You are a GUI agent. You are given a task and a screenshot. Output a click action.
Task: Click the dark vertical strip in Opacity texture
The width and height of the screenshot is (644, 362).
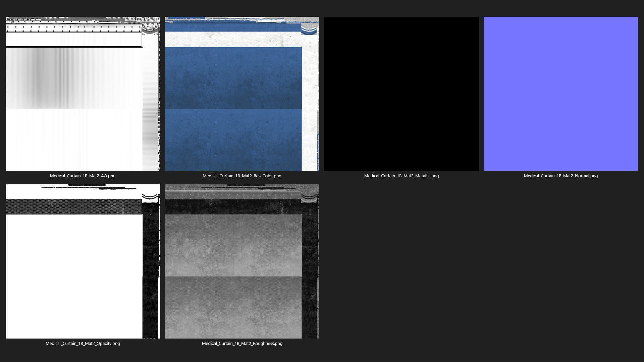[150, 268]
